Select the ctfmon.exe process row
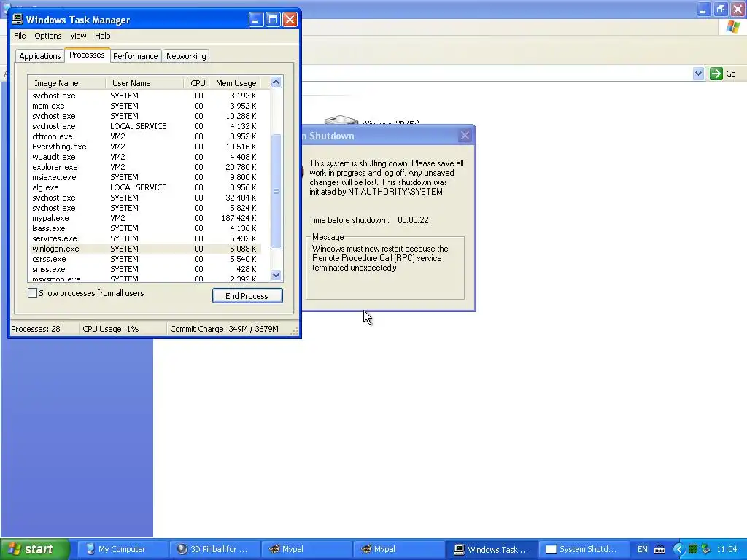747x560 pixels. tap(145, 136)
